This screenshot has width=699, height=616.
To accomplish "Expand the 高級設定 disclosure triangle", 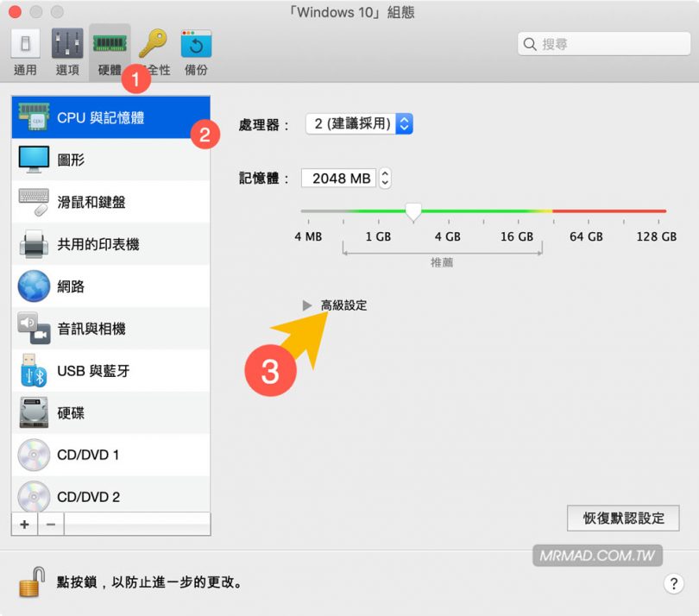I will click(x=307, y=305).
